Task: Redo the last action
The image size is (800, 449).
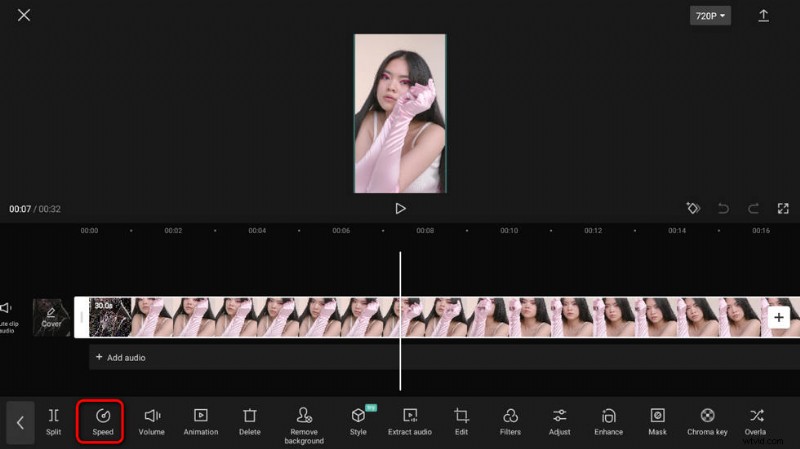Action: click(753, 208)
